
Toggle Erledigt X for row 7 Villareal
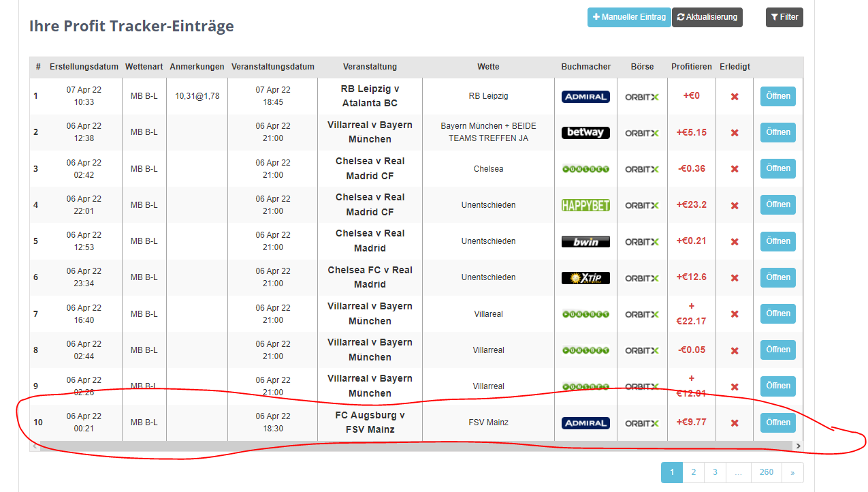click(735, 315)
